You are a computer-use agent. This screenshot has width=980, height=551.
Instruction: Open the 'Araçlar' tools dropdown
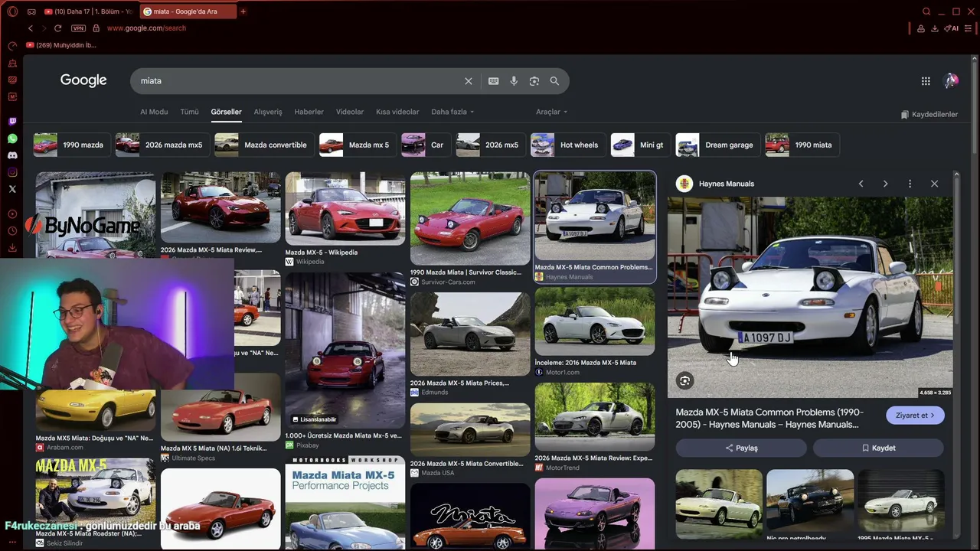pos(551,112)
